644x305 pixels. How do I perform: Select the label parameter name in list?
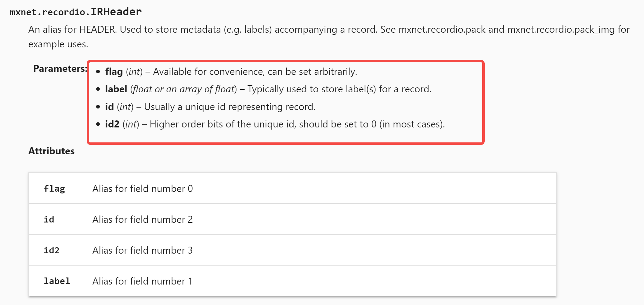(x=116, y=89)
